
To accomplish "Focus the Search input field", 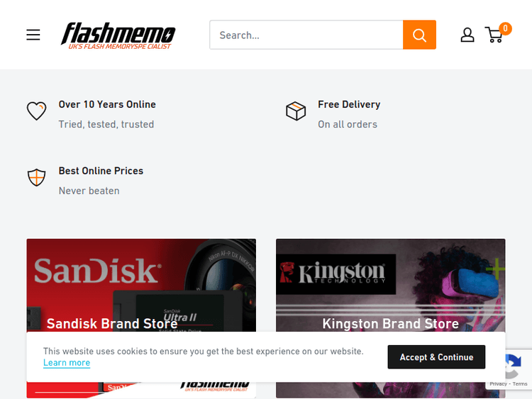I will pyautogui.click(x=306, y=35).
